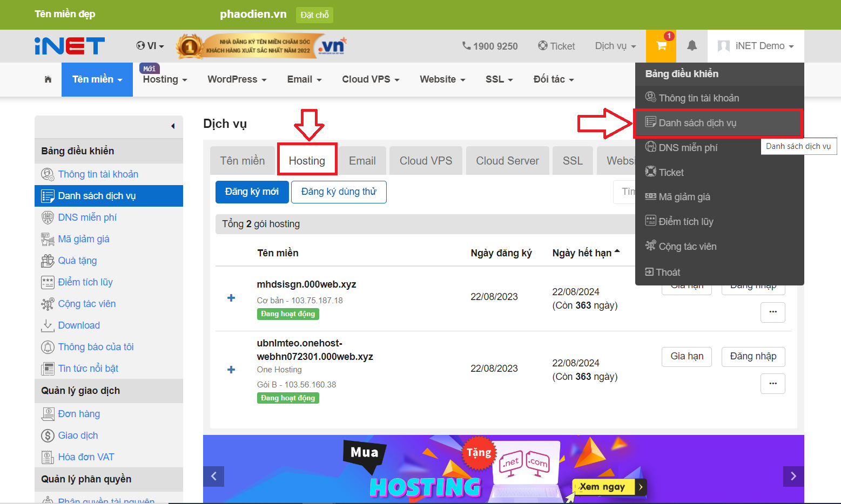Click the iNET logo

(69, 46)
